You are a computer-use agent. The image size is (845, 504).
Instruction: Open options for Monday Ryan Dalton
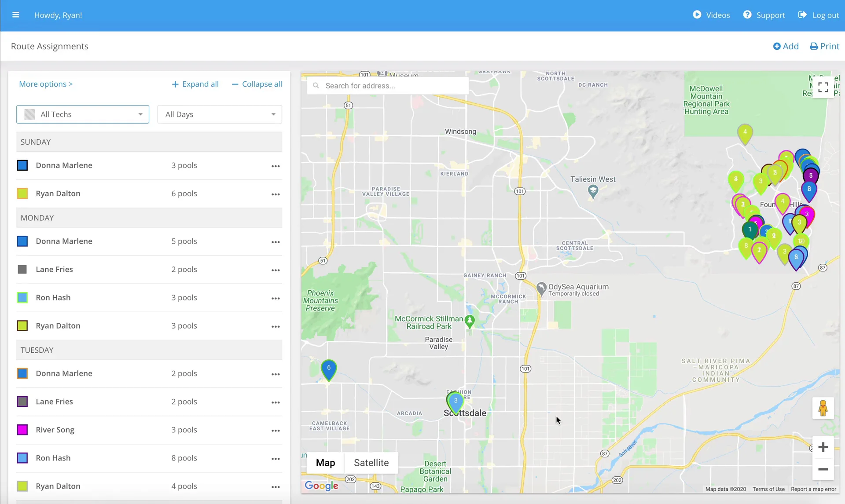[276, 326]
